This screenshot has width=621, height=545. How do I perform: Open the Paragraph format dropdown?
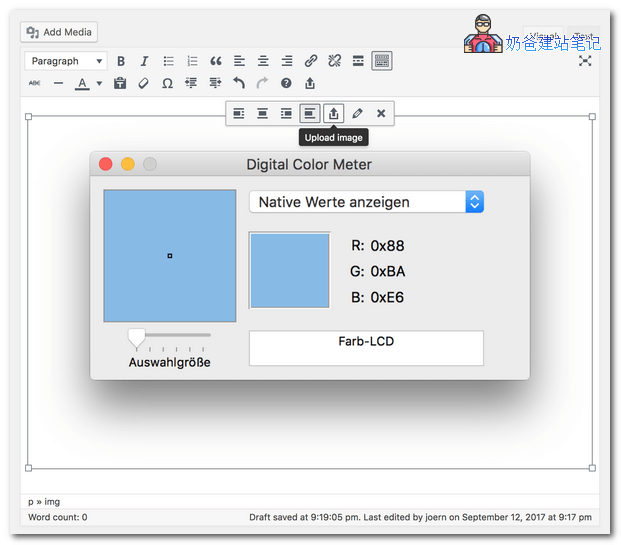pos(65,61)
